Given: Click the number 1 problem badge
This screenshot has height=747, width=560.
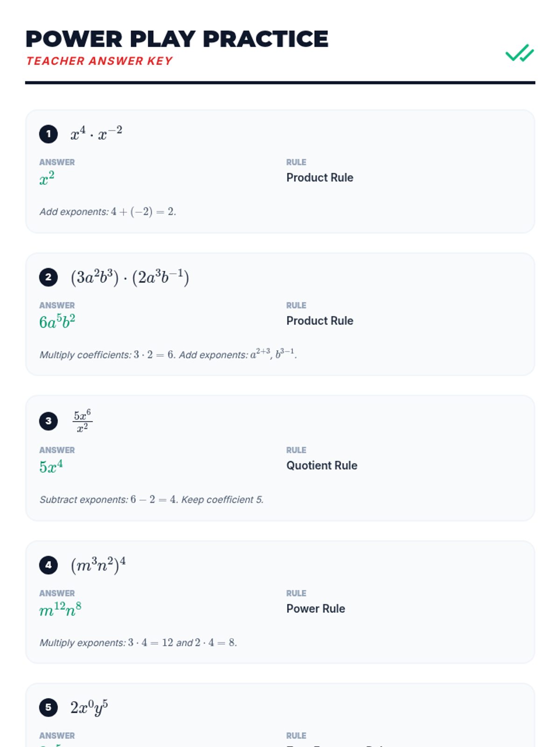Looking at the screenshot, I should (49, 134).
